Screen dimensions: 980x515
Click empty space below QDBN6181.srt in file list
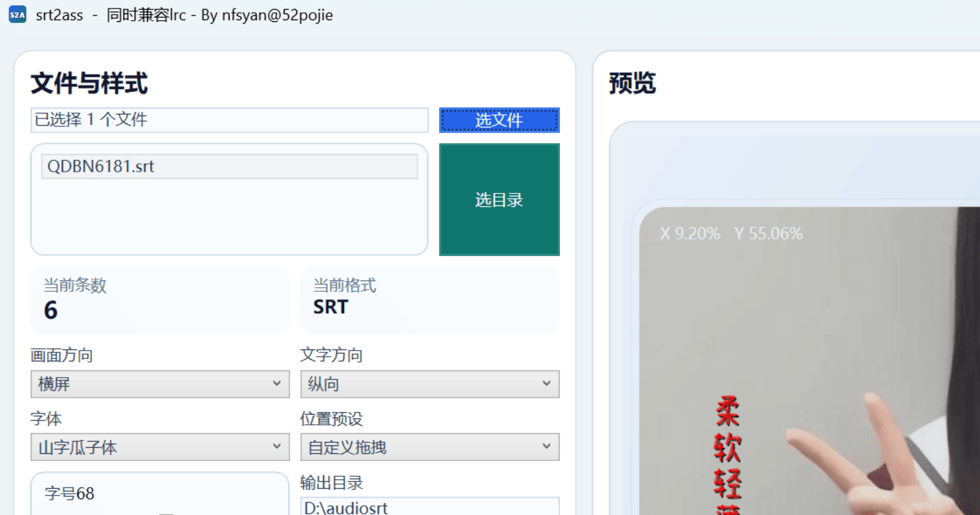coord(229,219)
